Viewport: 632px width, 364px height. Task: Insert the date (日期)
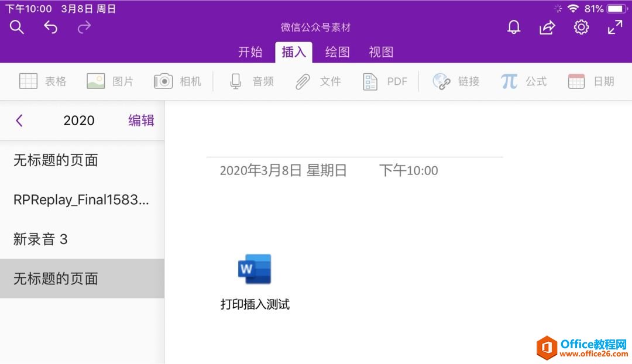tap(591, 81)
